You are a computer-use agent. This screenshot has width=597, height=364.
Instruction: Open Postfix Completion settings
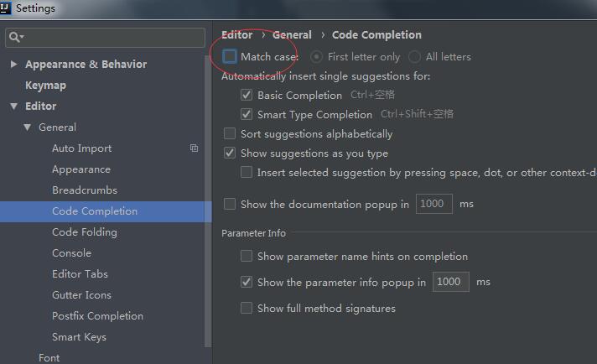click(x=97, y=316)
